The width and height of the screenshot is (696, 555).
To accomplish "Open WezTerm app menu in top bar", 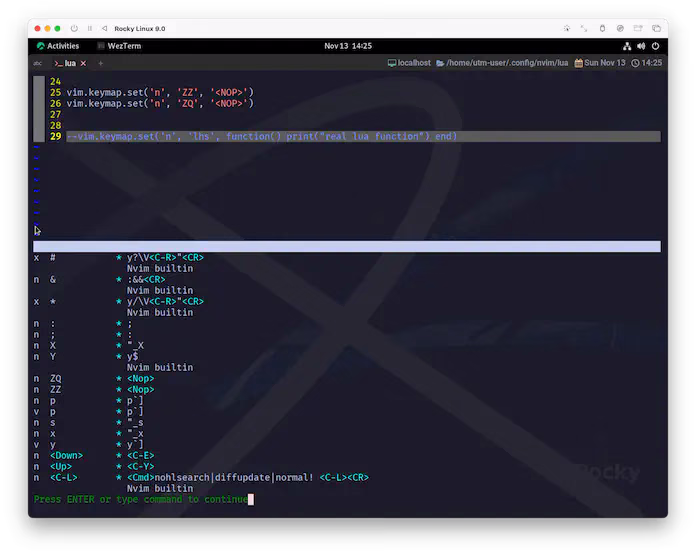I will click(119, 46).
